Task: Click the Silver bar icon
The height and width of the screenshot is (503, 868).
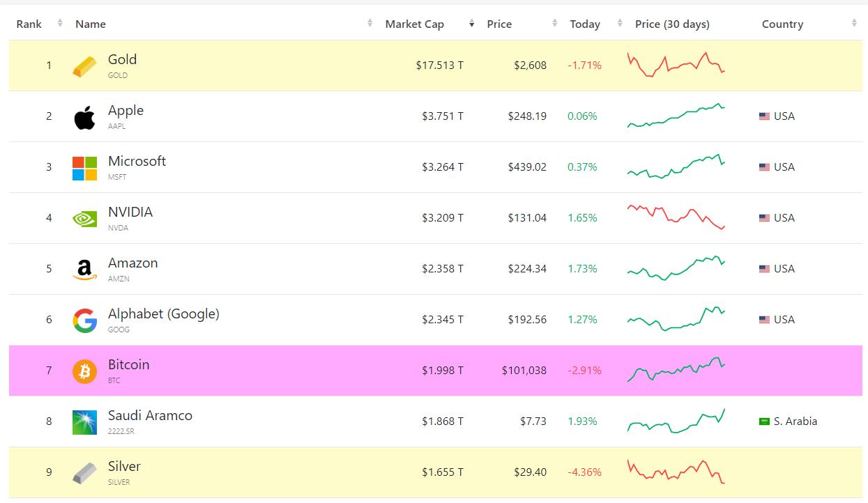Action: [x=84, y=473]
